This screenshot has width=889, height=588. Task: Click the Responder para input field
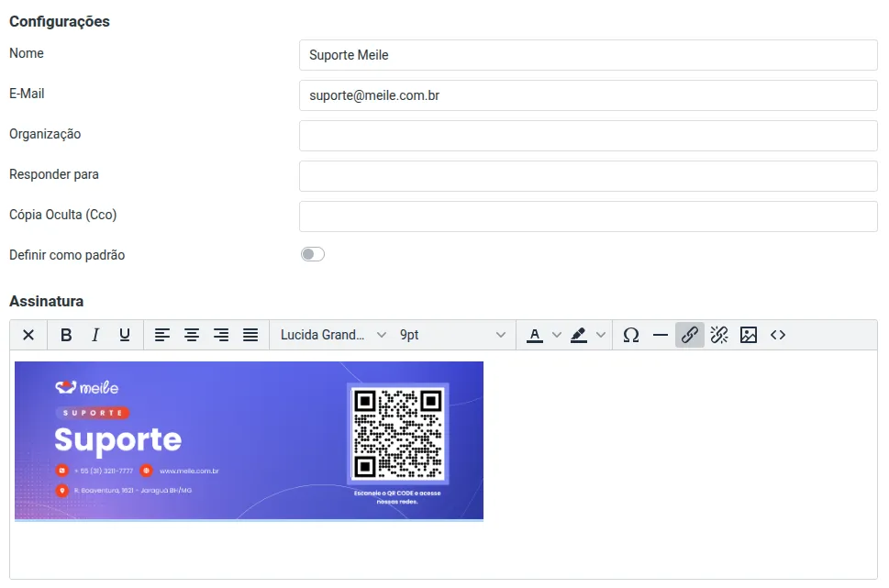coord(588,176)
